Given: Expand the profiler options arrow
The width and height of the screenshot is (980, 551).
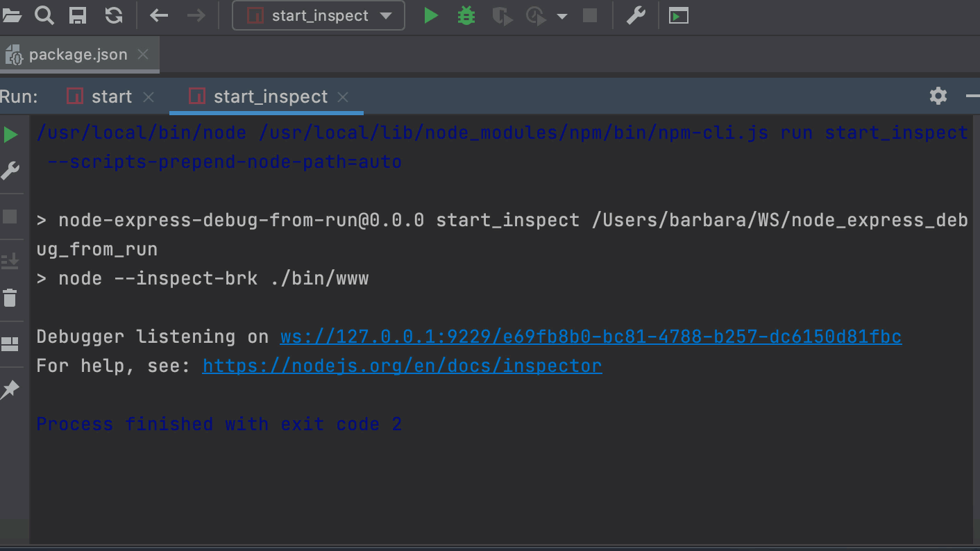Looking at the screenshot, I should point(562,15).
